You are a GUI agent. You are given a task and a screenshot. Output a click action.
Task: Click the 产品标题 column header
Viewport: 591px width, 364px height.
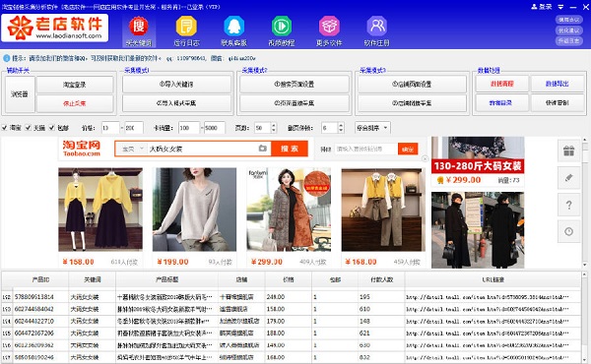pos(166,279)
